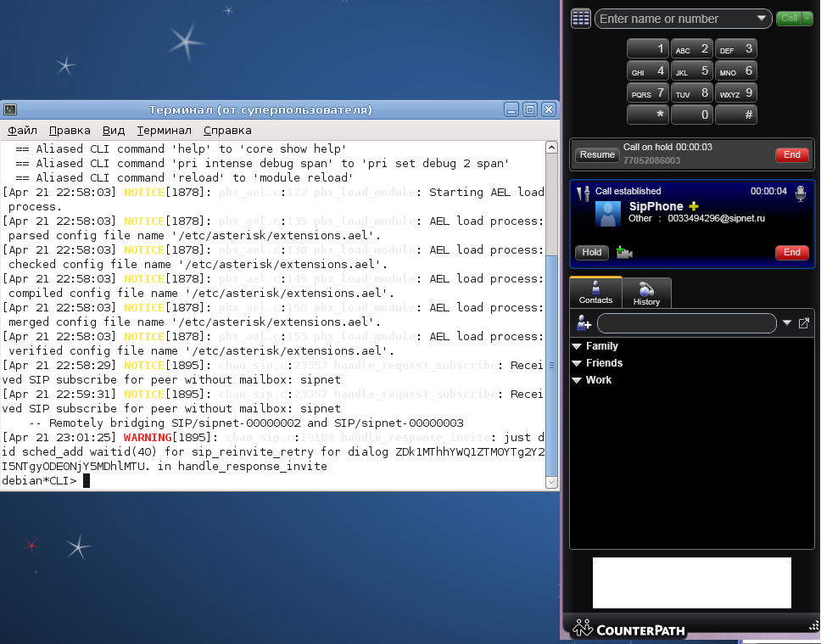Toggle the dialpad grid icon
The width and height of the screenshot is (821, 644).
[580, 19]
